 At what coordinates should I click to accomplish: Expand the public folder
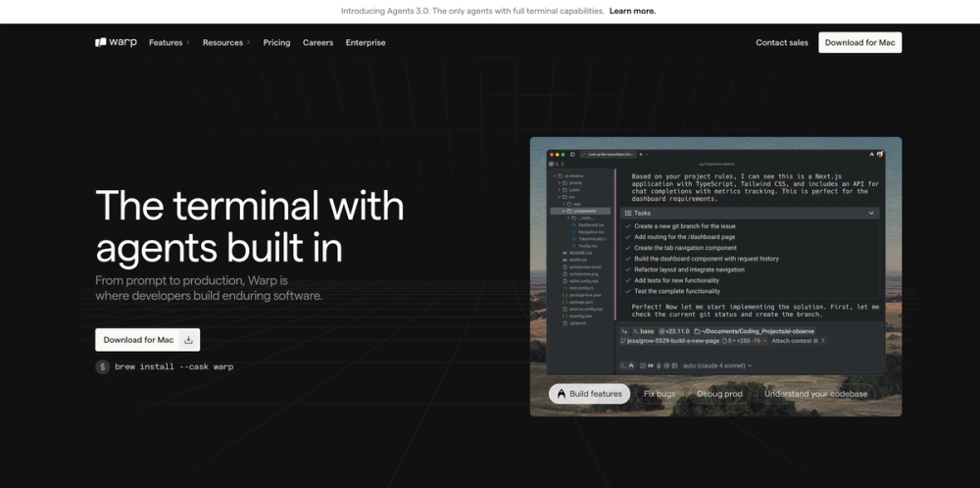tap(560, 190)
